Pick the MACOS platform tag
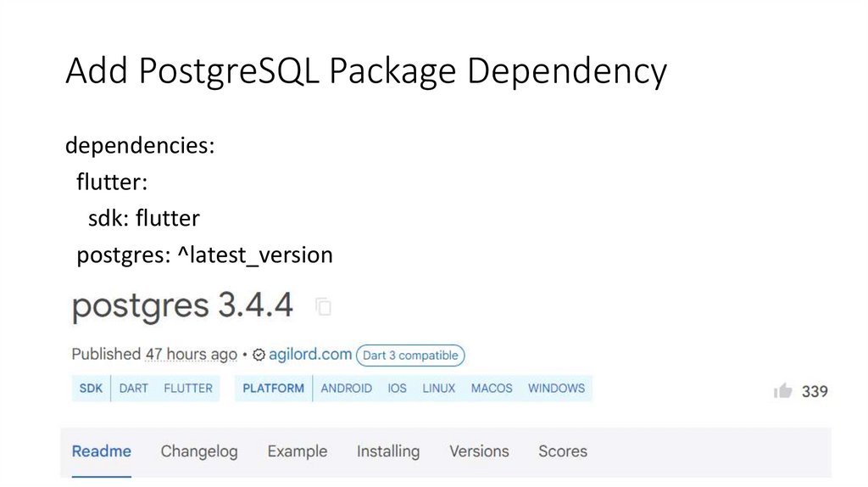 (x=492, y=389)
